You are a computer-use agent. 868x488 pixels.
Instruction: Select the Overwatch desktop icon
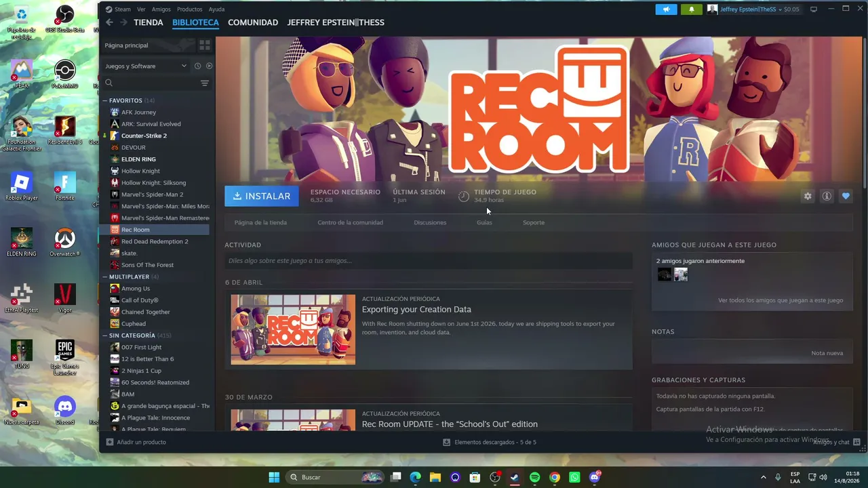click(64, 243)
